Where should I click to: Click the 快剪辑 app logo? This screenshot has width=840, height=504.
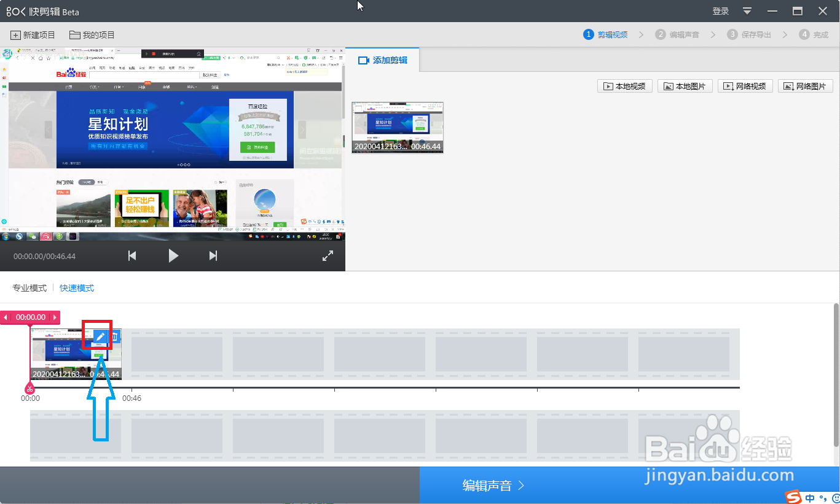(x=42, y=12)
